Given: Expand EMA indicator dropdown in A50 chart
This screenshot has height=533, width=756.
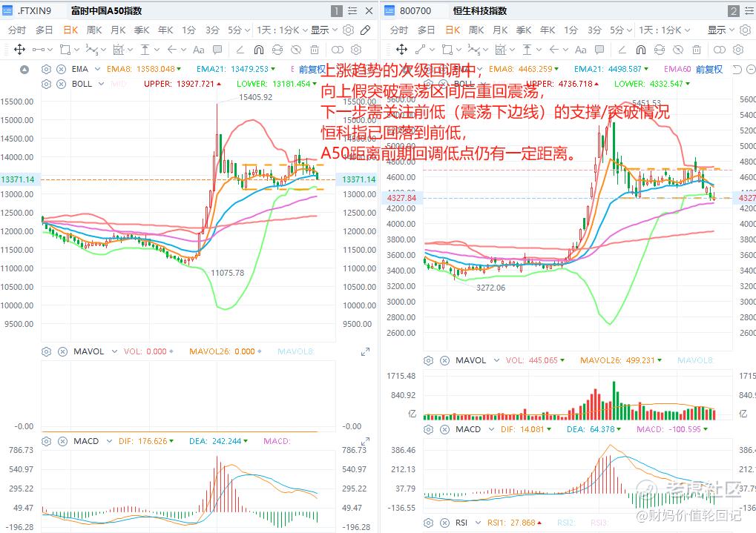Looking at the screenshot, I should click(97, 70).
